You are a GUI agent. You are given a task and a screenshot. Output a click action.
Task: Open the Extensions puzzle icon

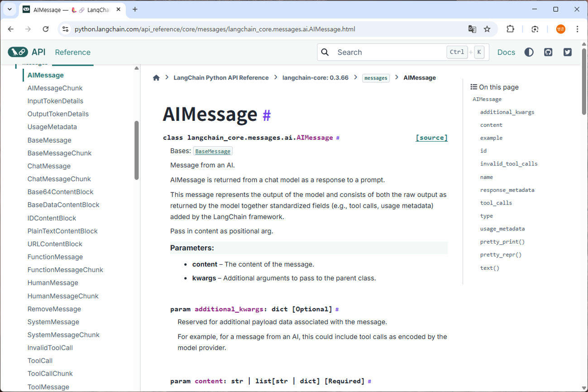[x=510, y=29]
